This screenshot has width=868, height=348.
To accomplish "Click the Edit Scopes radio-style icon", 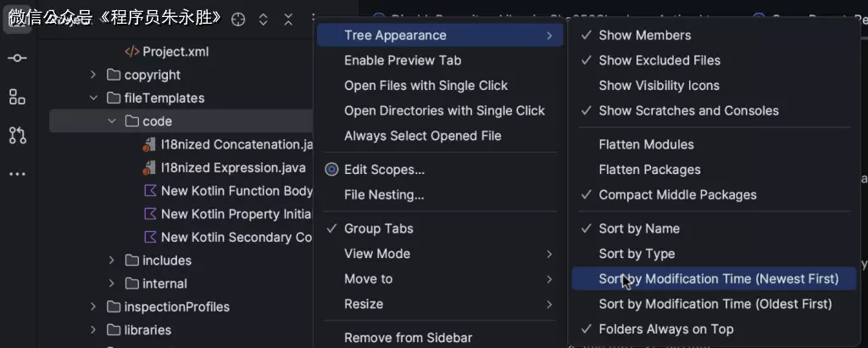I will 331,170.
